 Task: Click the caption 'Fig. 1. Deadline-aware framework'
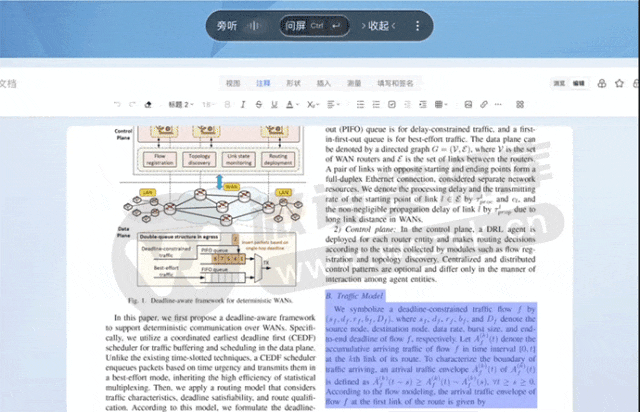pyautogui.click(x=210, y=301)
